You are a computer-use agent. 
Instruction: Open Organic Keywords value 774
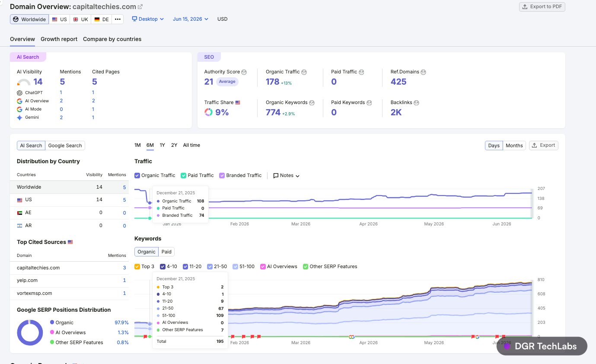pyautogui.click(x=273, y=112)
